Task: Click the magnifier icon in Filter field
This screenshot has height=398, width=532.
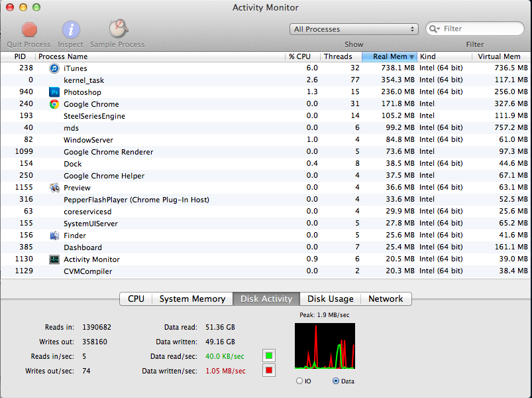Action: click(435, 29)
